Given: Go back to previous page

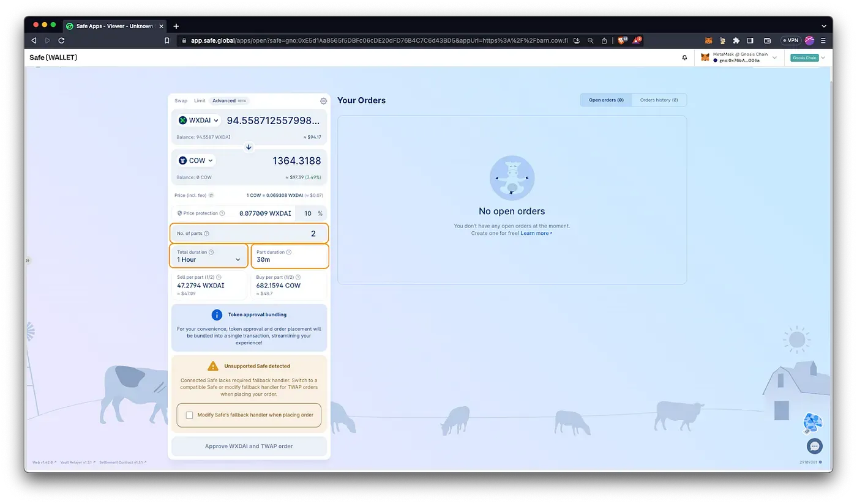Looking at the screenshot, I should 34,40.
